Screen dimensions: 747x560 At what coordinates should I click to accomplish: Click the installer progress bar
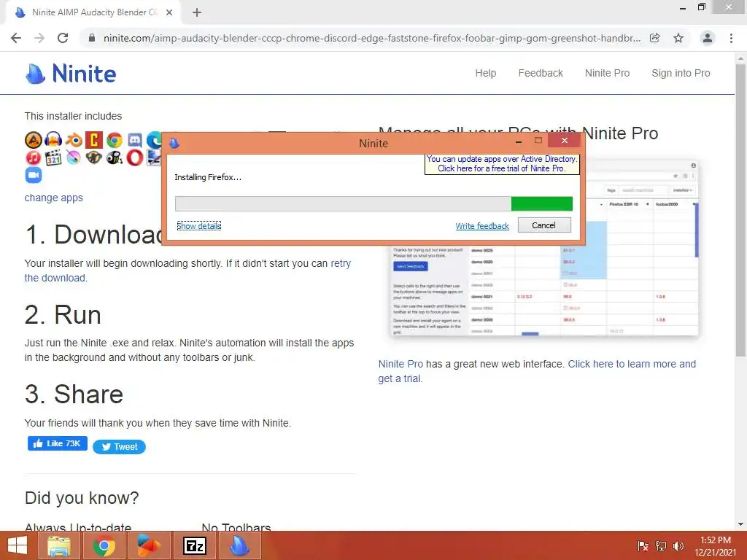tap(373, 204)
